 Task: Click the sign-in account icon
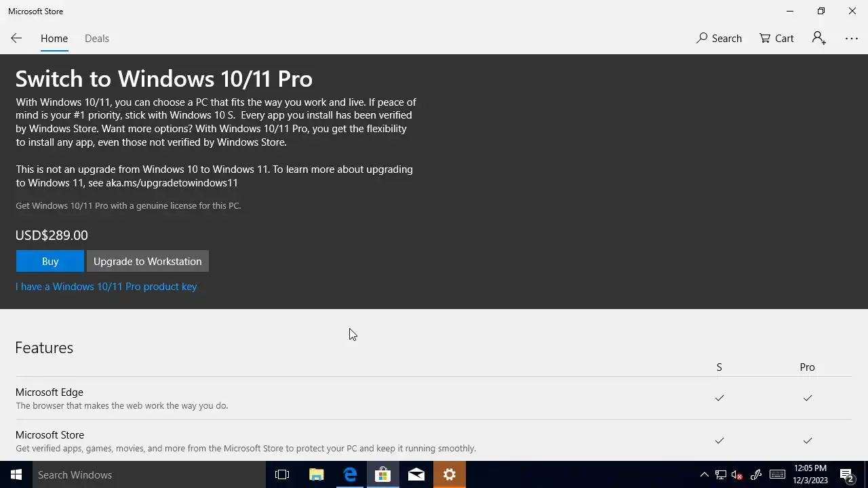coord(819,39)
